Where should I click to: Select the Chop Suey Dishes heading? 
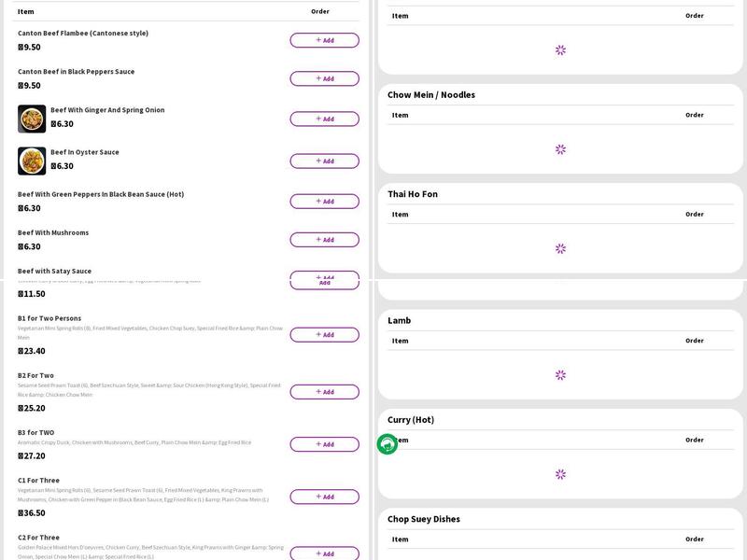(424, 519)
